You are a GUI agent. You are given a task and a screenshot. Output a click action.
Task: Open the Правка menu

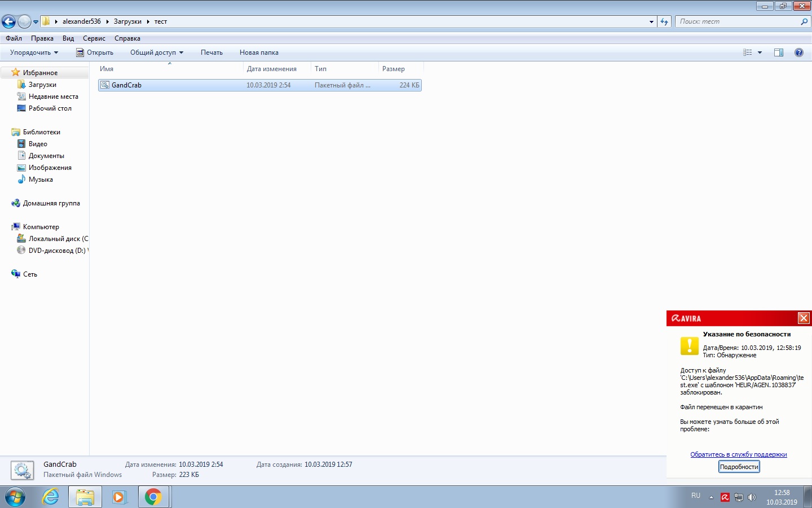point(42,38)
